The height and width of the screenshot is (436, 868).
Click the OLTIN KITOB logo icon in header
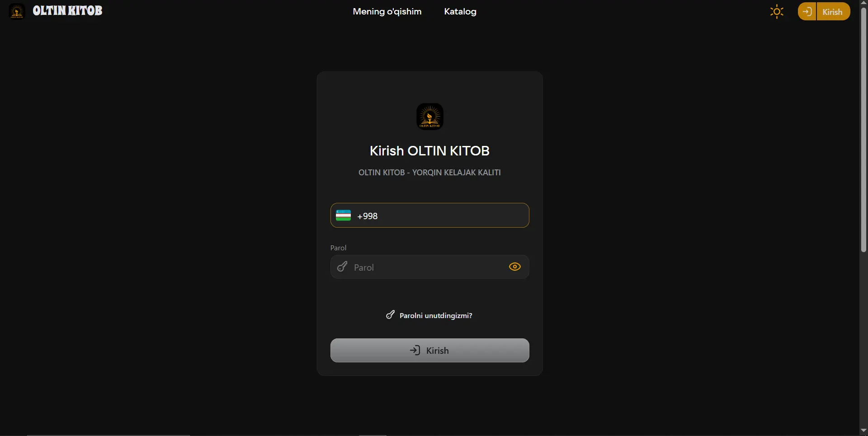pos(17,11)
